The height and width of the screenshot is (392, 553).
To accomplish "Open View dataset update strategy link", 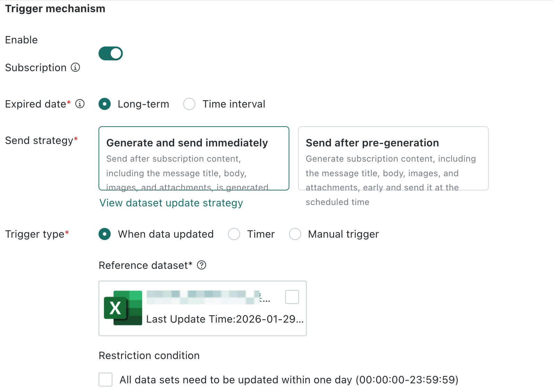I will [171, 203].
